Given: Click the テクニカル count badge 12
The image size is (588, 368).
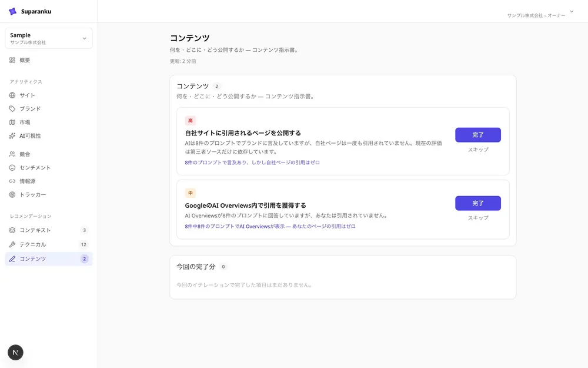Looking at the screenshot, I should coord(83,244).
